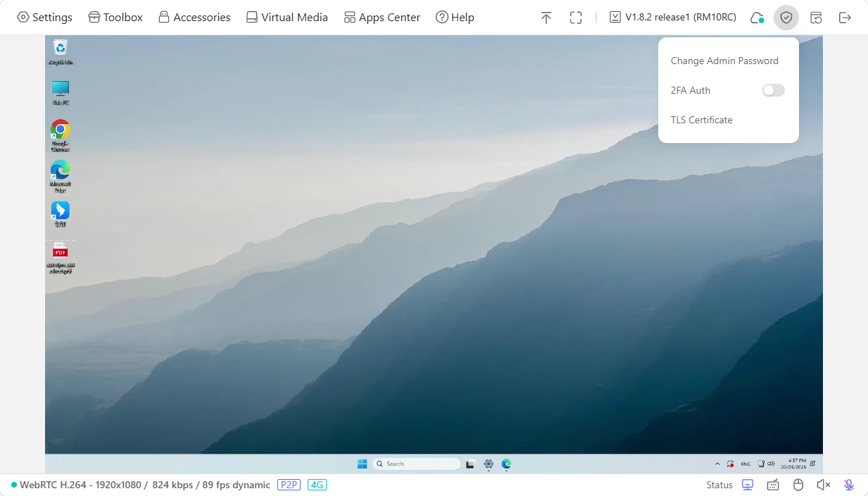Click the P2P connection badge
The image size is (868, 496).
point(289,485)
